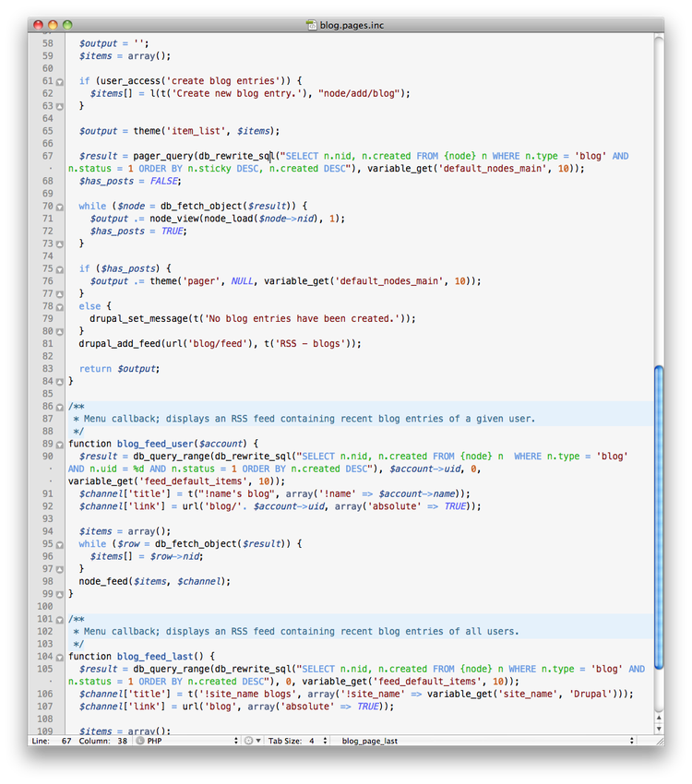Open the gear bundle menu in status bar
The width and height of the screenshot is (692, 784).
pos(253,741)
